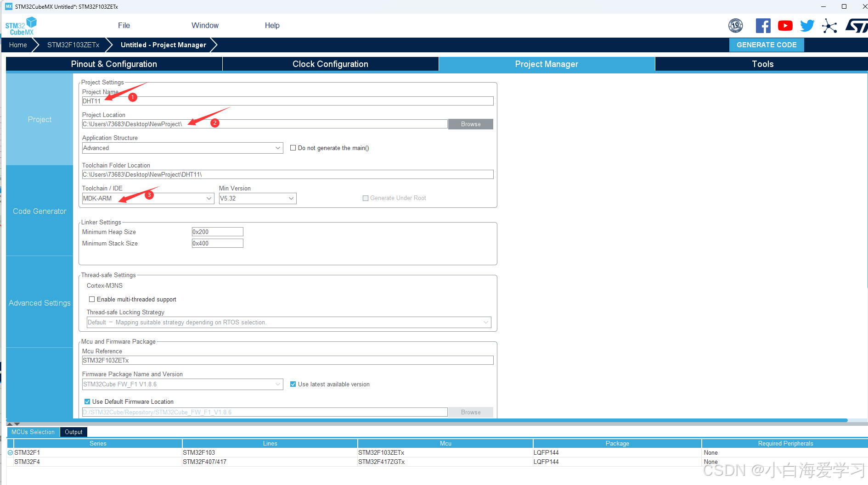
Task: Switch to Pinout & Configuration tab
Action: tap(114, 64)
